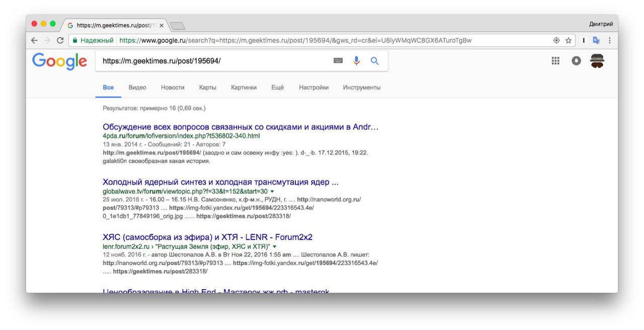Reload the page with the refresh icon

pyautogui.click(x=60, y=40)
